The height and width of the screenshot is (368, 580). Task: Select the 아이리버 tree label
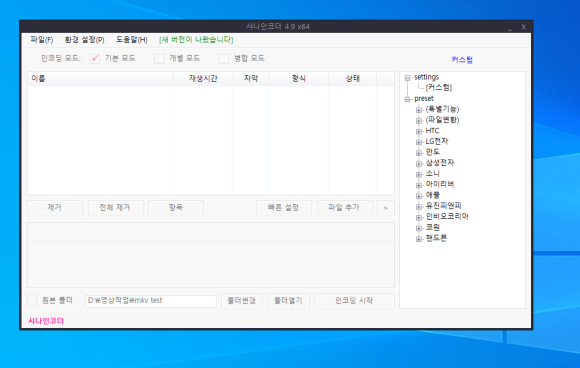[440, 184]
